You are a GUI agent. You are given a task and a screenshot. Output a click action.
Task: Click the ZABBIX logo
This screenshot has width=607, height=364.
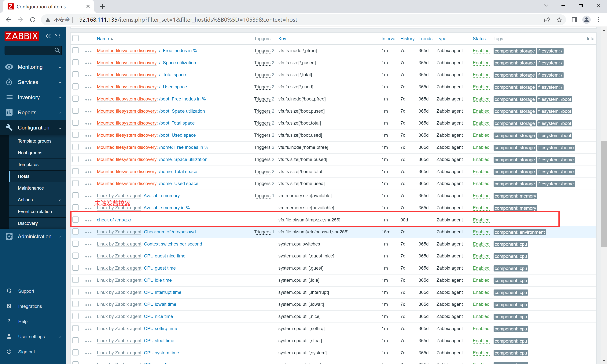22,36
